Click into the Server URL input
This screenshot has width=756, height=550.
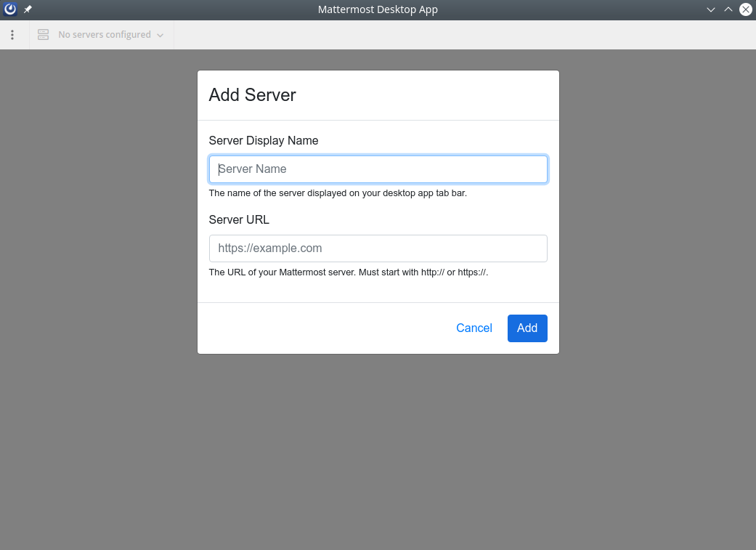pos(378,248)
